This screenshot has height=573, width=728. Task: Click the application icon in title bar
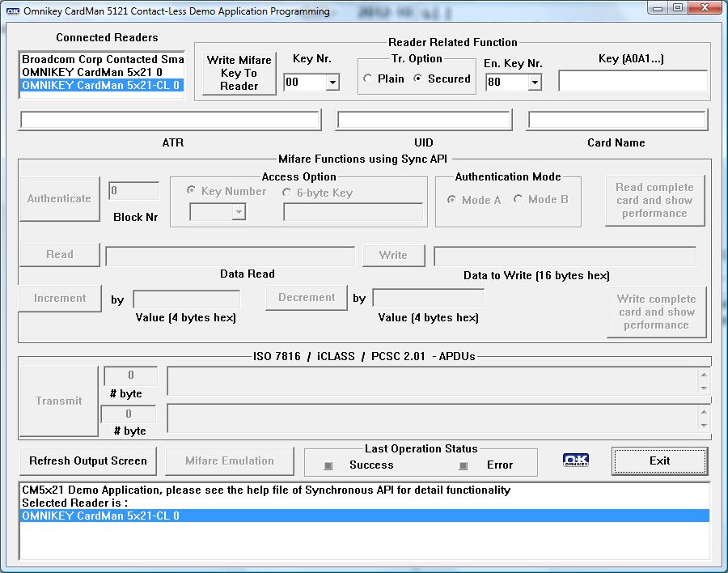[12, 11]
